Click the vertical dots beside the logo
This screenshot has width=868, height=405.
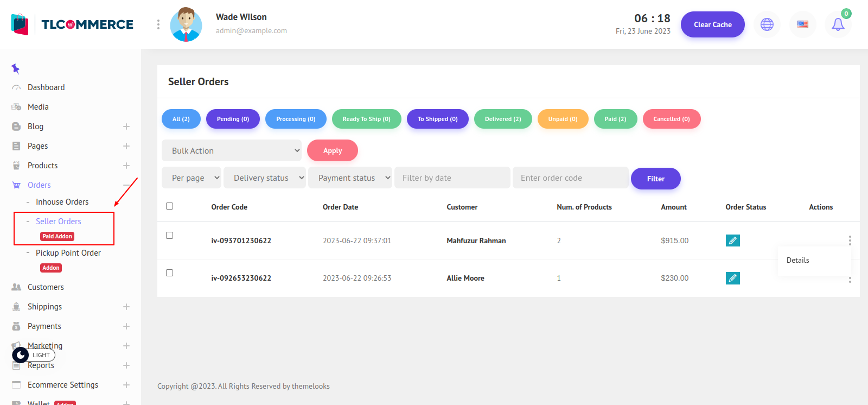click(158, 24)
